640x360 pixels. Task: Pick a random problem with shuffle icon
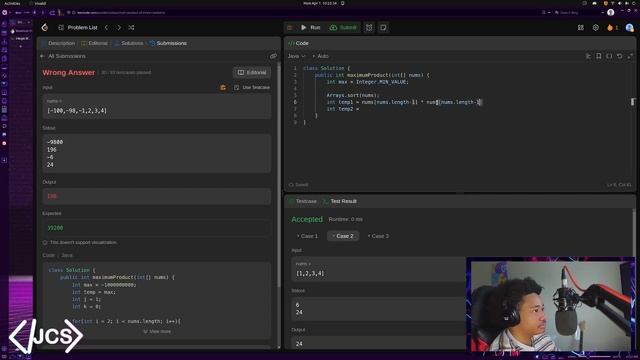click(131, 27)
